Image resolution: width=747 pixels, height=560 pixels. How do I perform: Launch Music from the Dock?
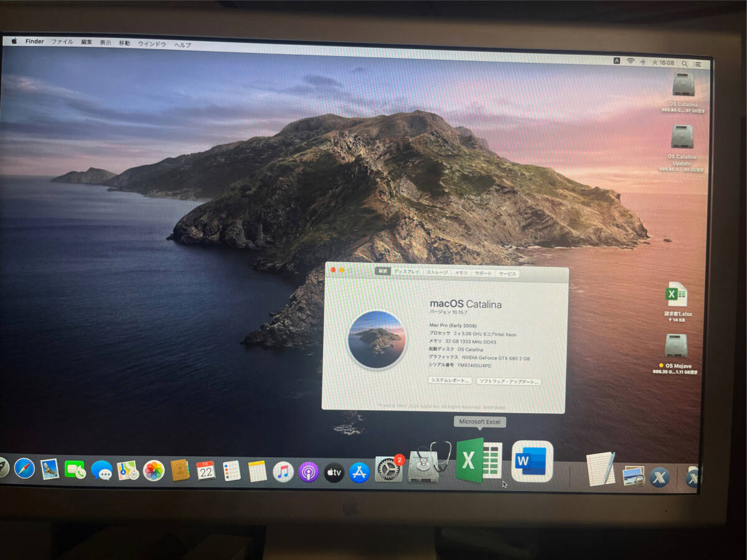point(283,472)
